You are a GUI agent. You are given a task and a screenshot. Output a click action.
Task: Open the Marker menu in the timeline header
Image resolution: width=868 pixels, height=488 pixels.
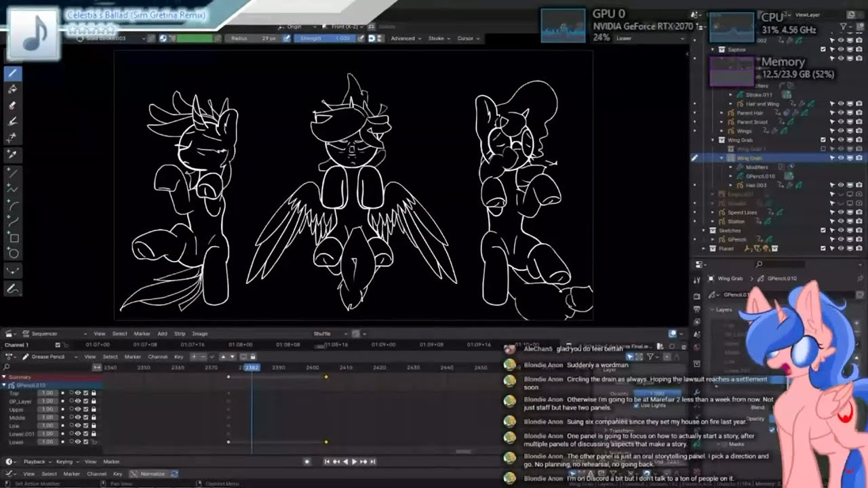tap(111, 462)
